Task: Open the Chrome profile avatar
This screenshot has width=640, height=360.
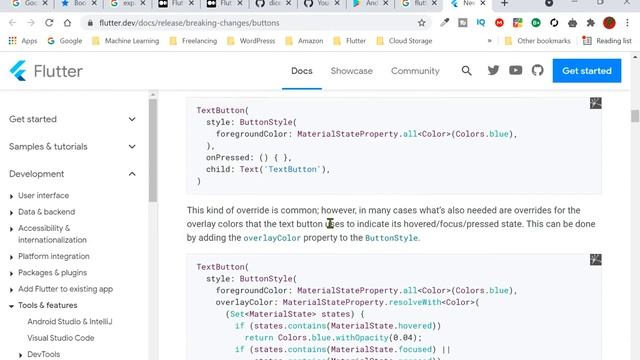Action: click(609, 23)
